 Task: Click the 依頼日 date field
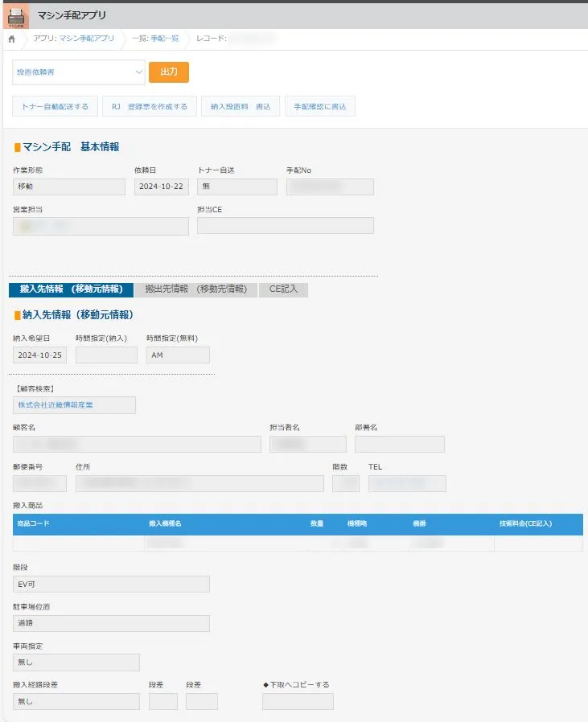162,187
